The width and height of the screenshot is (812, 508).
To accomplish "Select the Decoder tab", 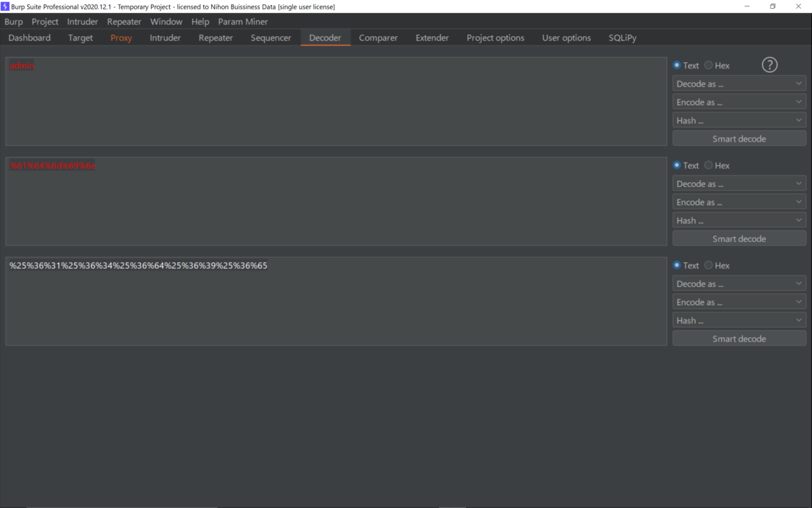I will 325,38.
